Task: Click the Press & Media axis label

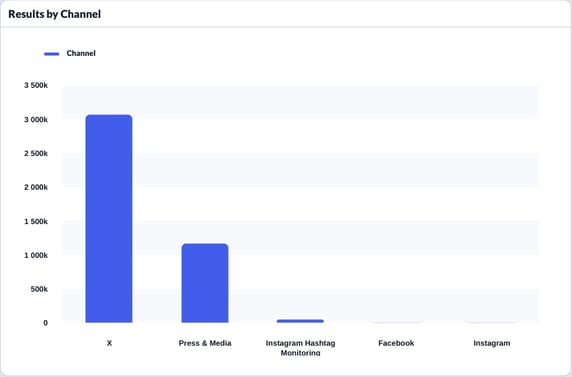Action: (205, 343)
